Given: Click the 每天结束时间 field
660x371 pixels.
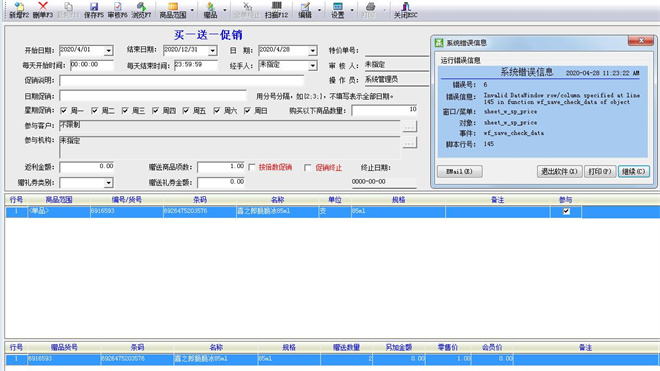Looking at the screenshot, I should click(x=196, y=65).
